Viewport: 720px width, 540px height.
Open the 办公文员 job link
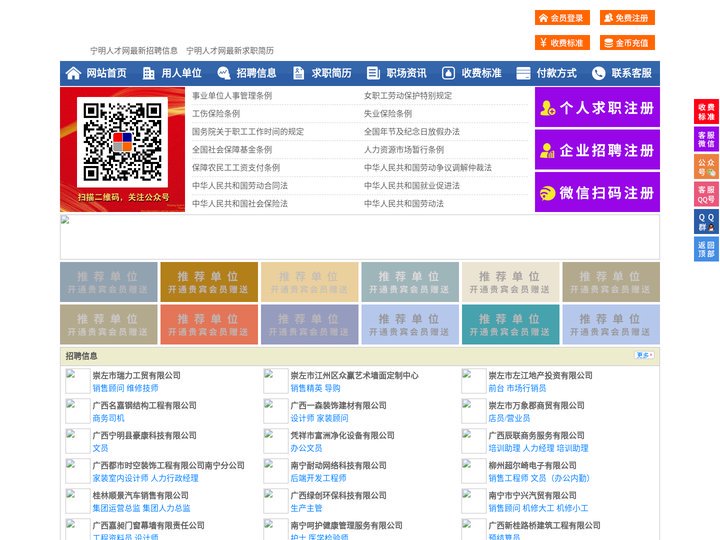[x=306, y=448]
